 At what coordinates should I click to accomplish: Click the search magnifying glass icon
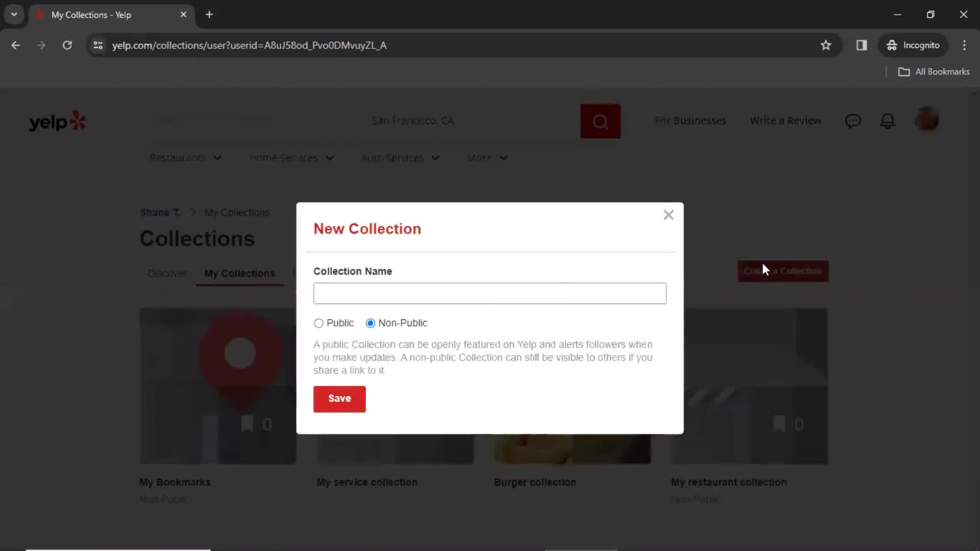pos(600,121)
